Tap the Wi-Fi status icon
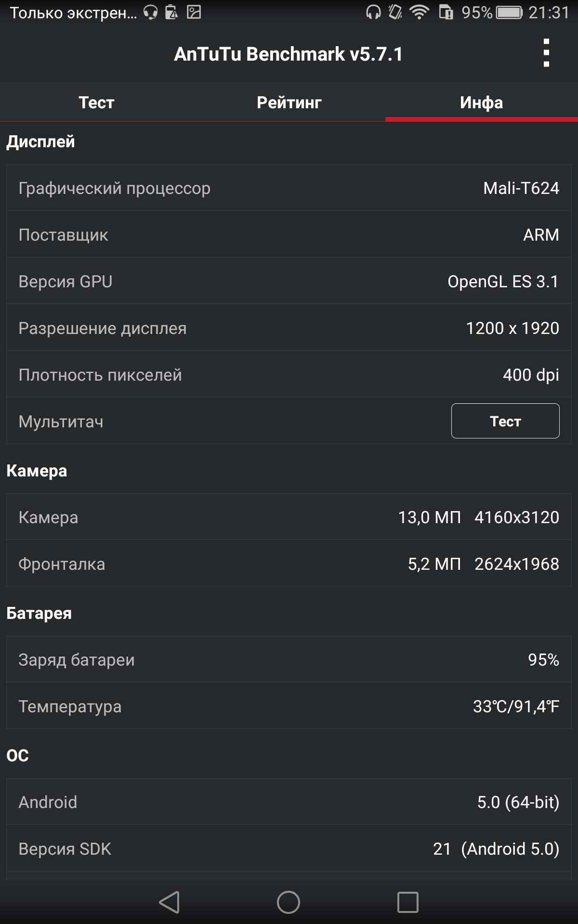 point(420,12)
